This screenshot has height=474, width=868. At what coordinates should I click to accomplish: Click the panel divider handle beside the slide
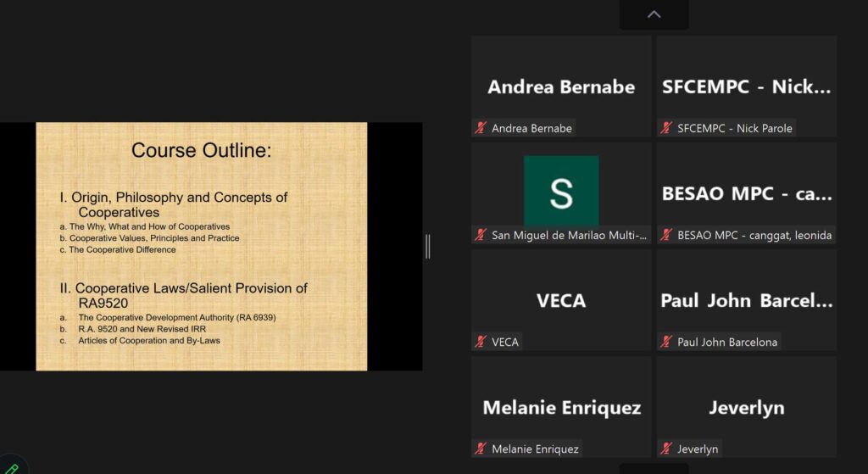(427, 247)
